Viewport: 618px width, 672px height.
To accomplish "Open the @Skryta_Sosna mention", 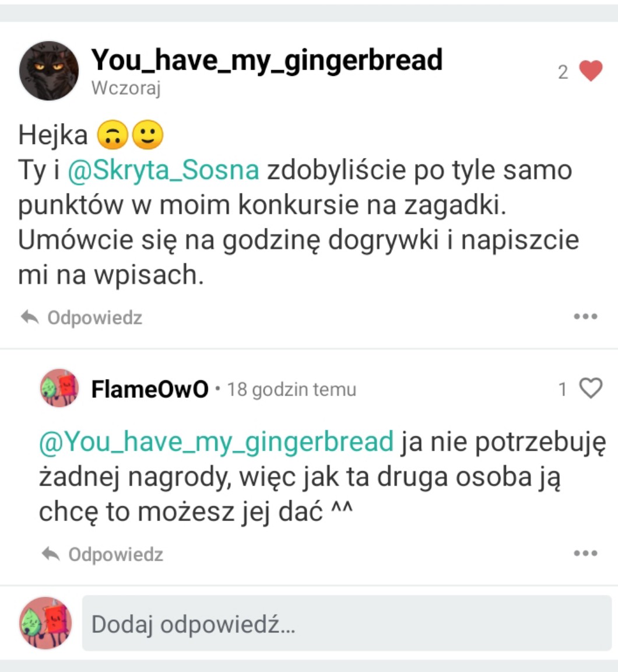I will tap(163, 170).
